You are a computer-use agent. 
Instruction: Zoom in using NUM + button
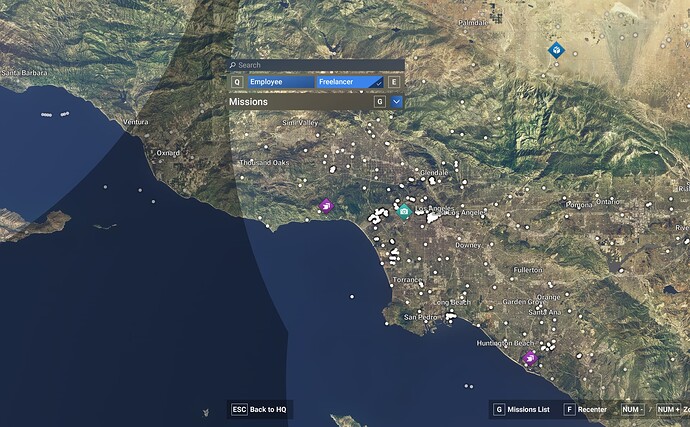[x=668, y=409]
